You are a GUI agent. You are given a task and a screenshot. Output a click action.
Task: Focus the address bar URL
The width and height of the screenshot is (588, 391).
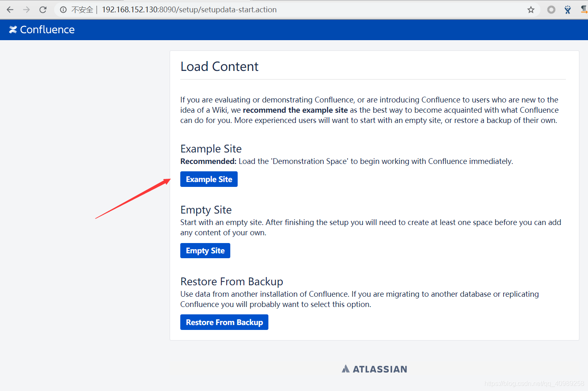pos(189,9)
